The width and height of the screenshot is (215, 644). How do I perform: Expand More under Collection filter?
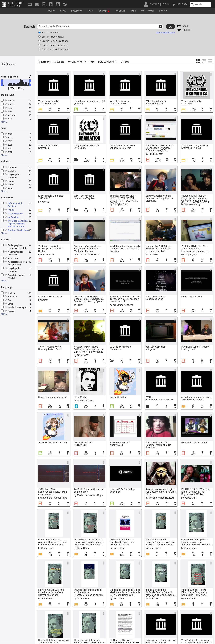click(4, 233)
